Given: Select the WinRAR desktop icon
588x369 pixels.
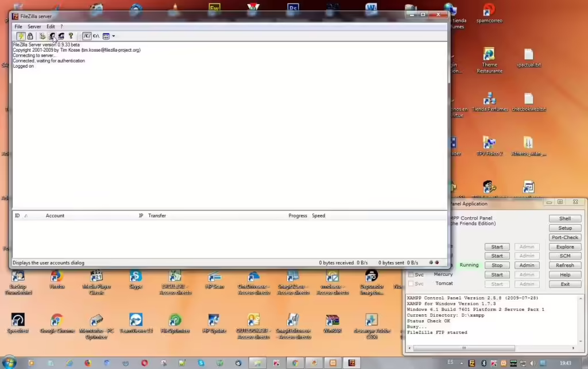Looking at the screenshot, I should (332, 324).
